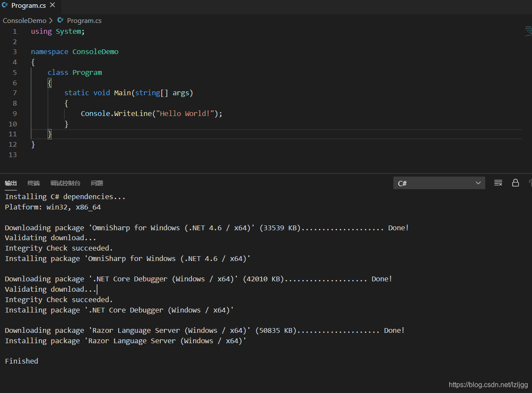Switch to the 终端 panel tab

(x=33, y=183)
